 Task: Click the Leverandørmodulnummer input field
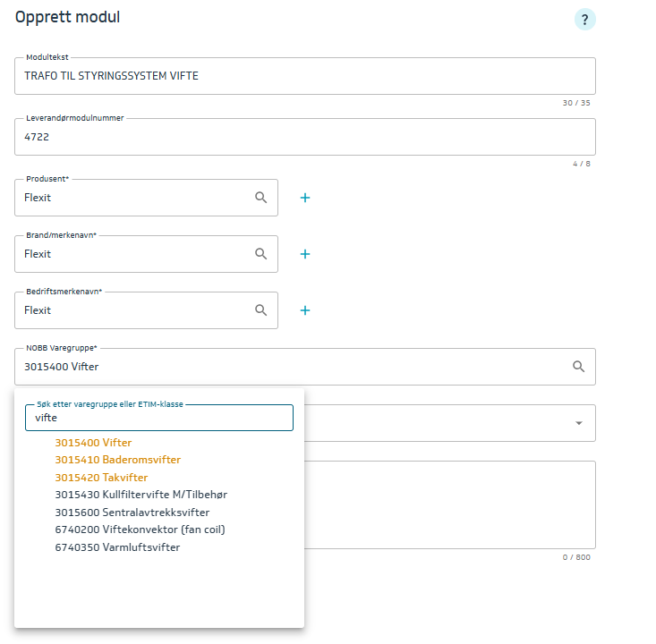tap(304, 138)
